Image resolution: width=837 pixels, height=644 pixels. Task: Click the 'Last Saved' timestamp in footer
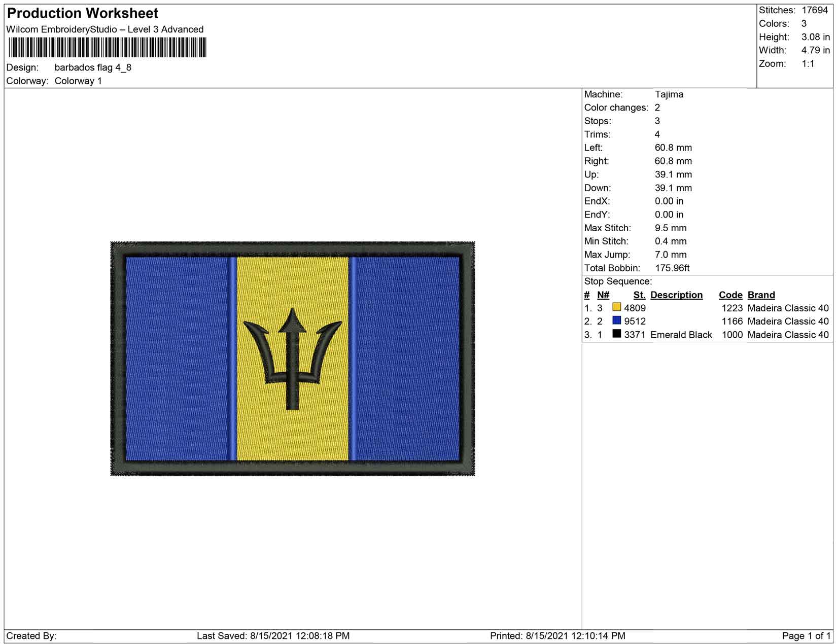pos(273,636)
